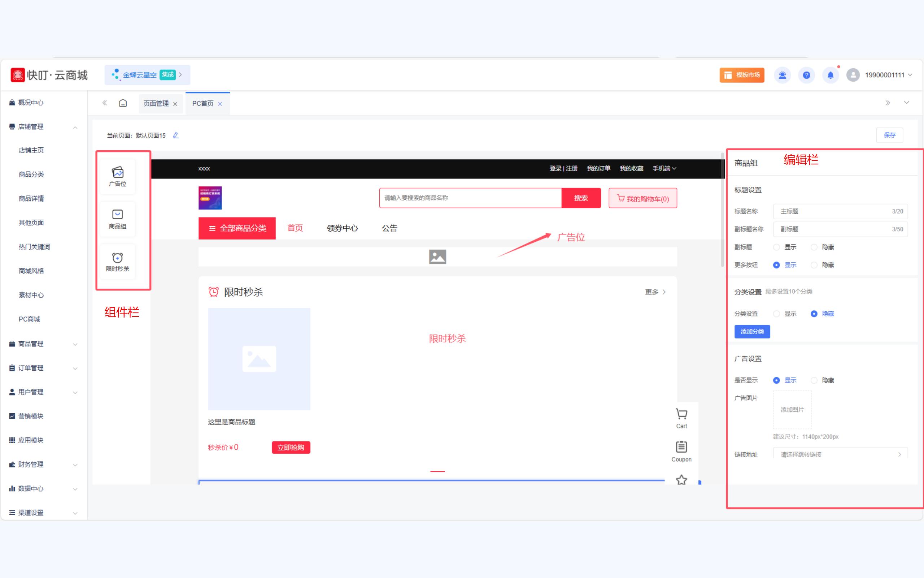
Task: Click the ad placeholder image icon
Action: tap(437, 257)
